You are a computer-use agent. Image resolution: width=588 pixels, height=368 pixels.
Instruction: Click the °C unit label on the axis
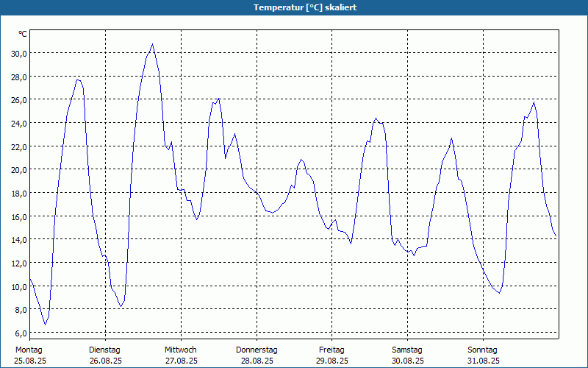[23, 34]
